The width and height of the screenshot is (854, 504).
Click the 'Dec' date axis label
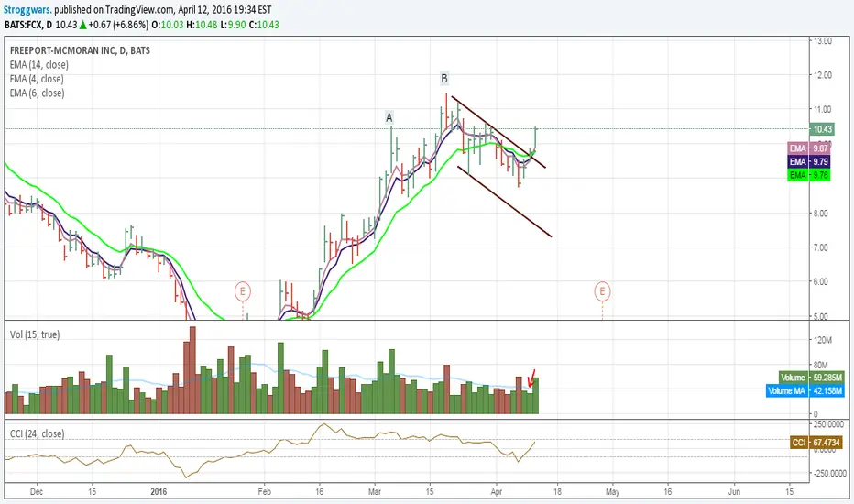(x=37, y=491)
